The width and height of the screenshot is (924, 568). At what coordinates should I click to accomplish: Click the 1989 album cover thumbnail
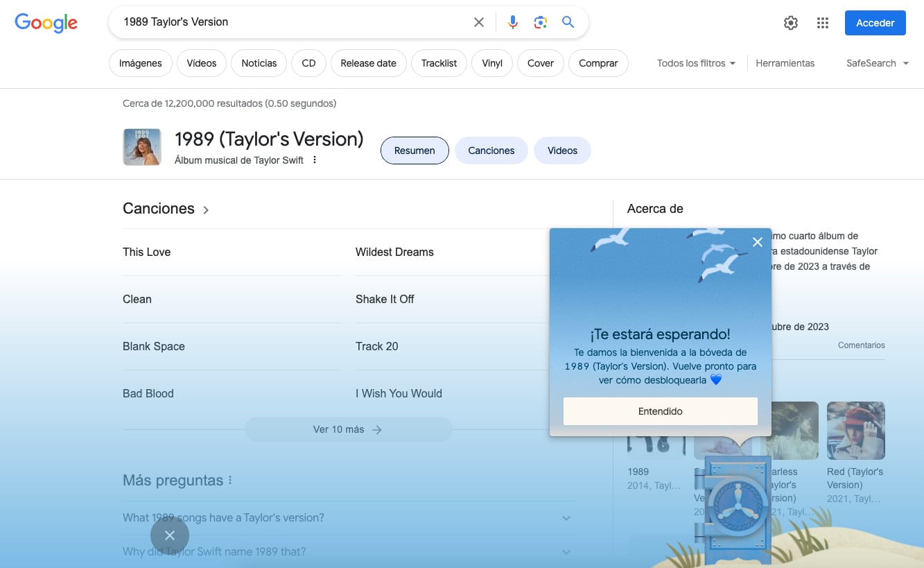(x=142, y=147)
